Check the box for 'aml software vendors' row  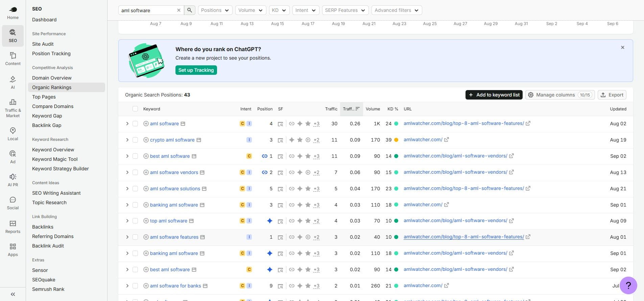point(135,172)
